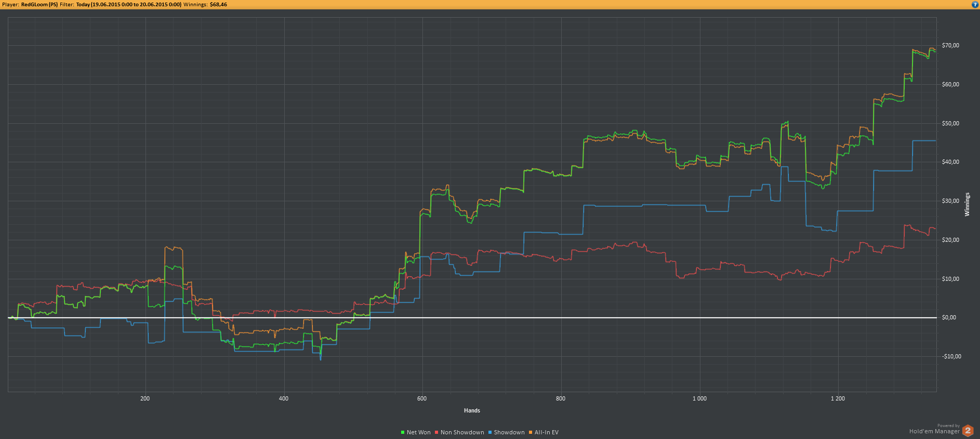Open the help question mark icon
980x439 pixels.
975,4
